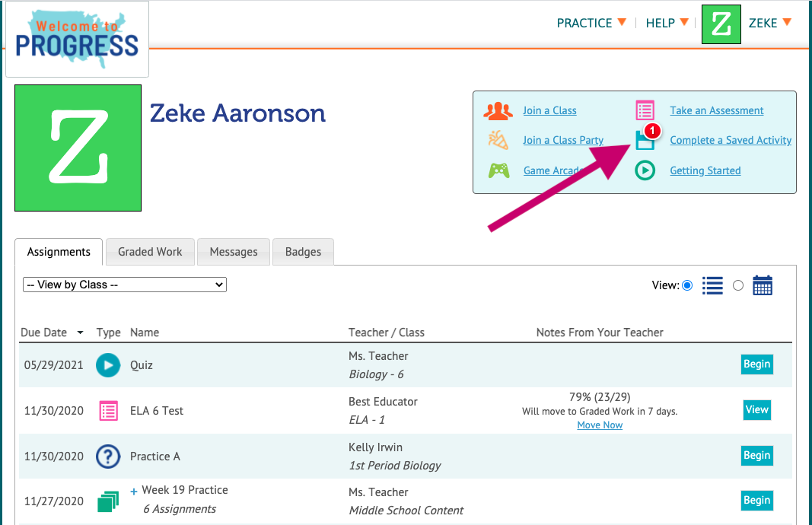Click the Zeke Aaronson name heading
812x525 pixels.
(x=237, y=113)
